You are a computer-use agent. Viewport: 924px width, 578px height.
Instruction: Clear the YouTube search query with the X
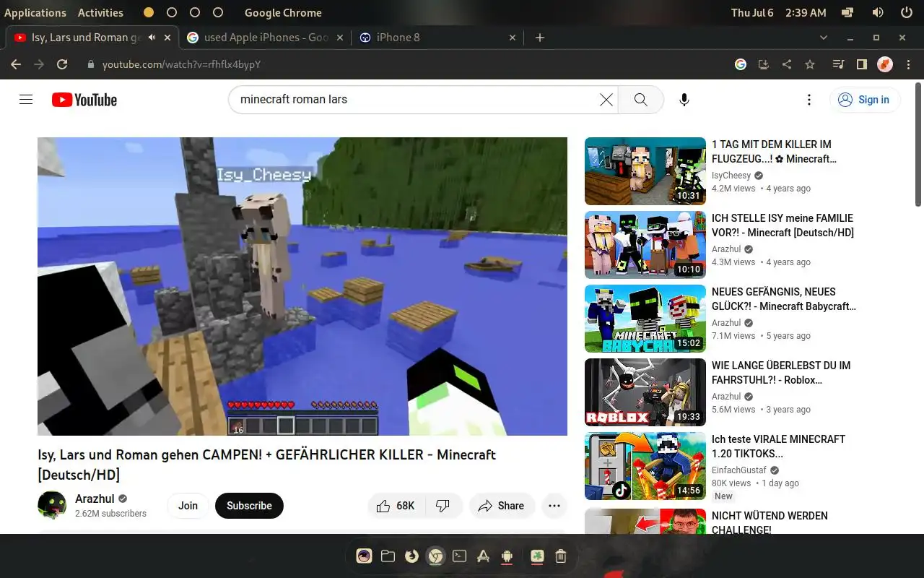606,100
